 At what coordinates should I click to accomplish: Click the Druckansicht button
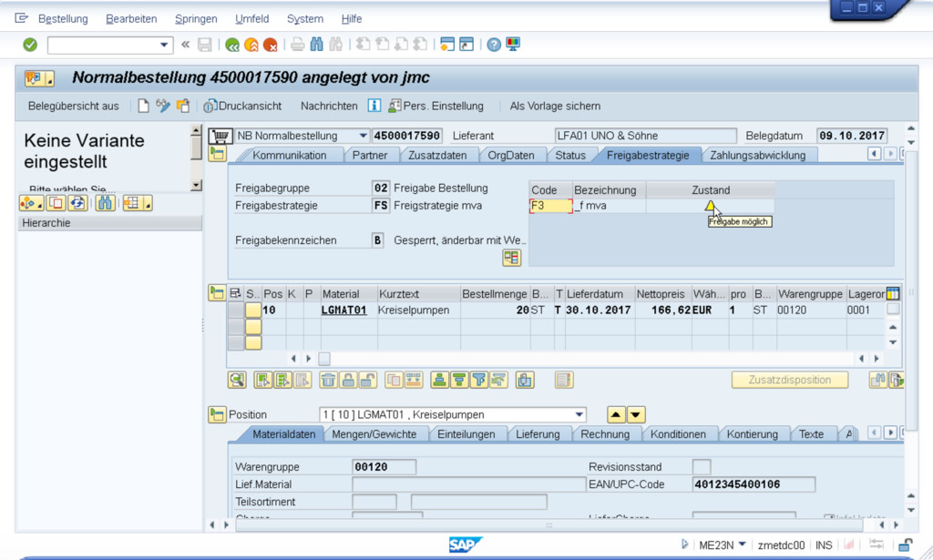point(243,106)
